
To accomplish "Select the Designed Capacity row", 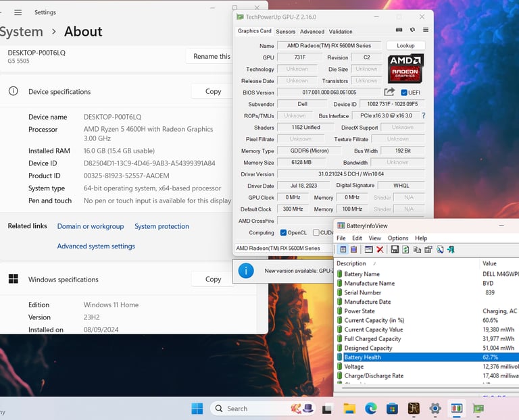I will click(427, 348).
